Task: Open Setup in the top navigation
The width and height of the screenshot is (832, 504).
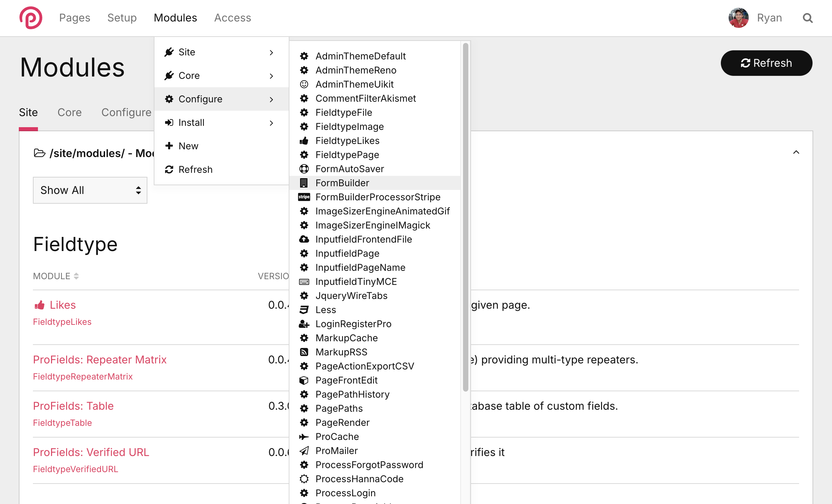Action: click(122, 17)
